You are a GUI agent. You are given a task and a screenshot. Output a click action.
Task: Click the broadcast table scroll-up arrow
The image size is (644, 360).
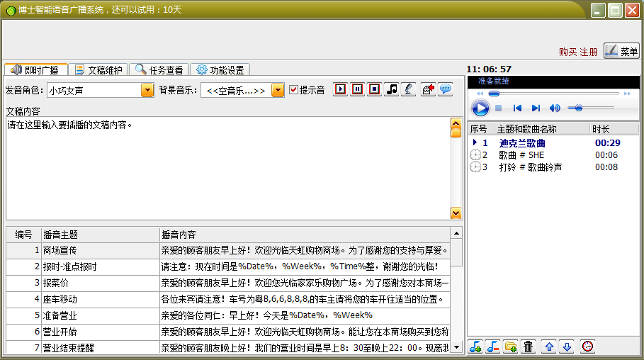(456, 233)
